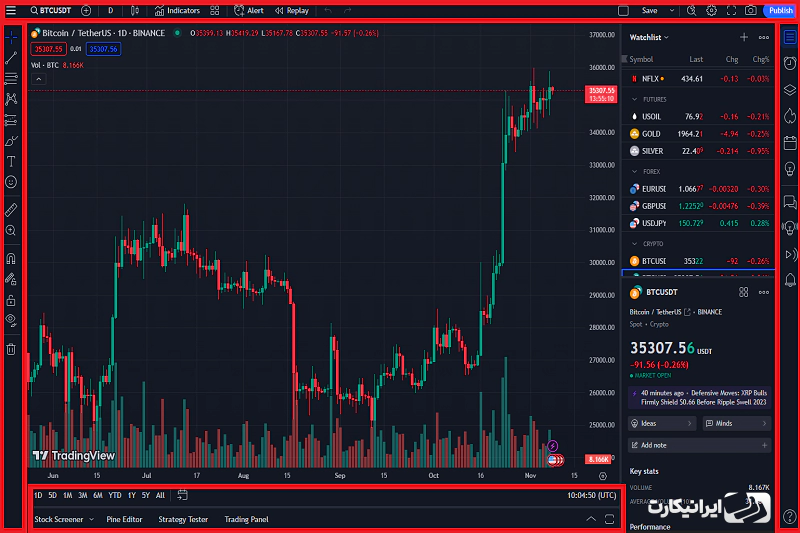Open the D timeframe interval selector
This screenshot has height=533, width=800.
click(x=110, y=11)
